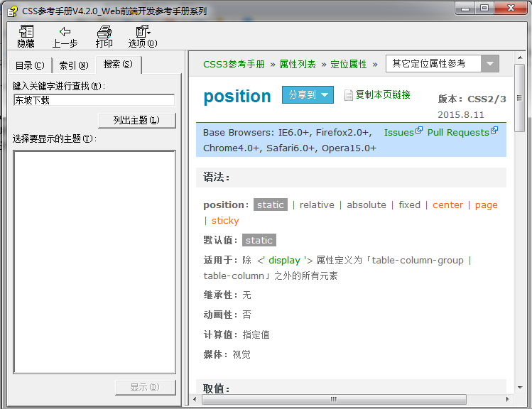This screenshot has width=532, height=409.
Task: Open the 定位属性 breadcrumb link
Action: click(x=349, y=64)
